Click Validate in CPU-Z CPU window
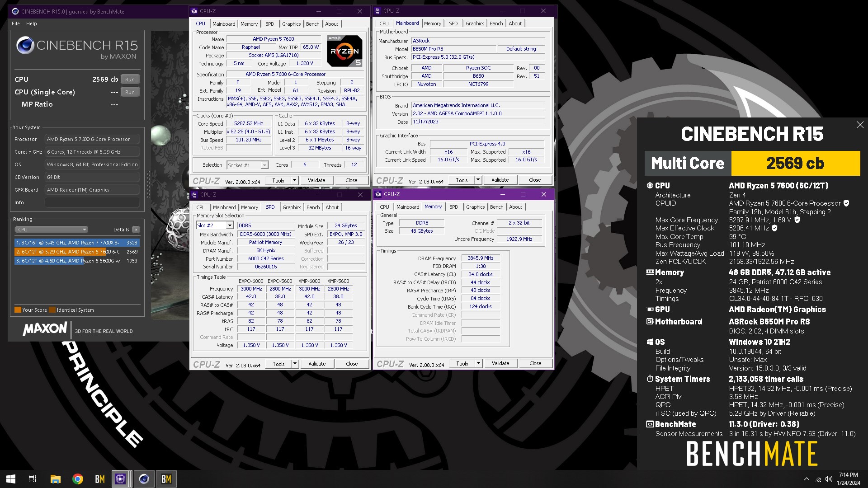 [316, 180]
